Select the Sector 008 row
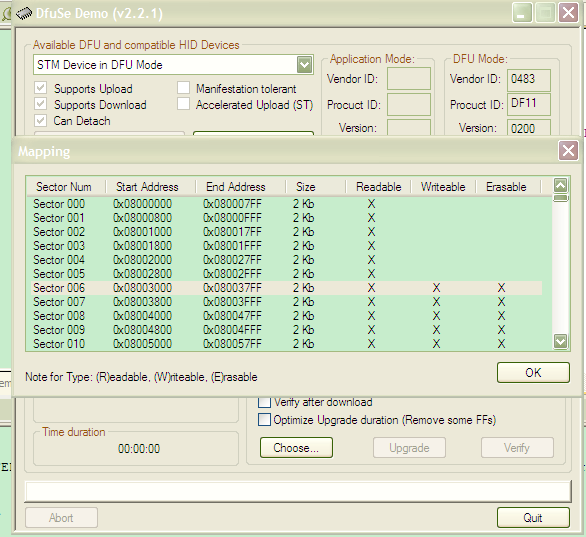The image size is (586, 537). pos(287,316)
